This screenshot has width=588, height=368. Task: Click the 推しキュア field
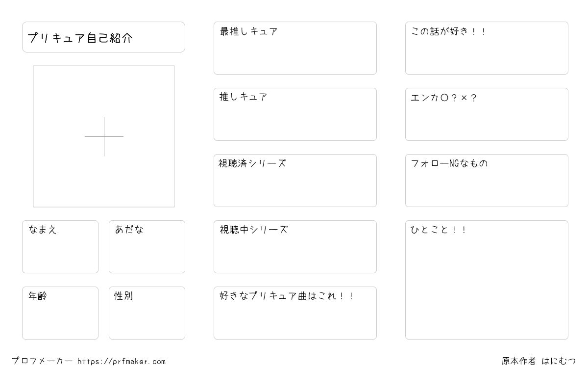295,114
